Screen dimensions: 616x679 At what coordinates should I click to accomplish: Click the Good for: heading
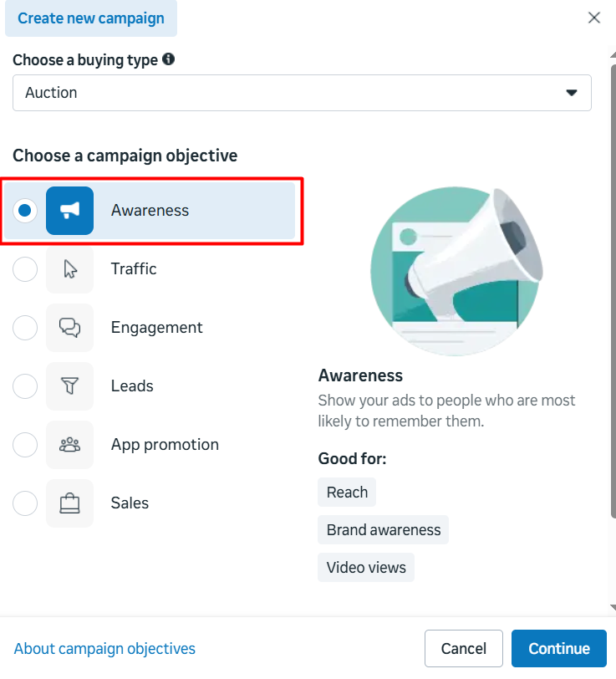(352, 458)
